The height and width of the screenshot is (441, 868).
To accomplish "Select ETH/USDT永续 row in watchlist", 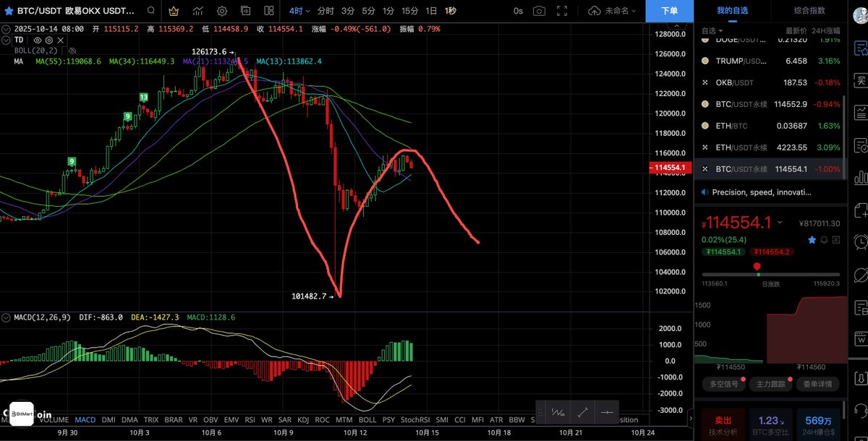I will [x=770, y=147].
